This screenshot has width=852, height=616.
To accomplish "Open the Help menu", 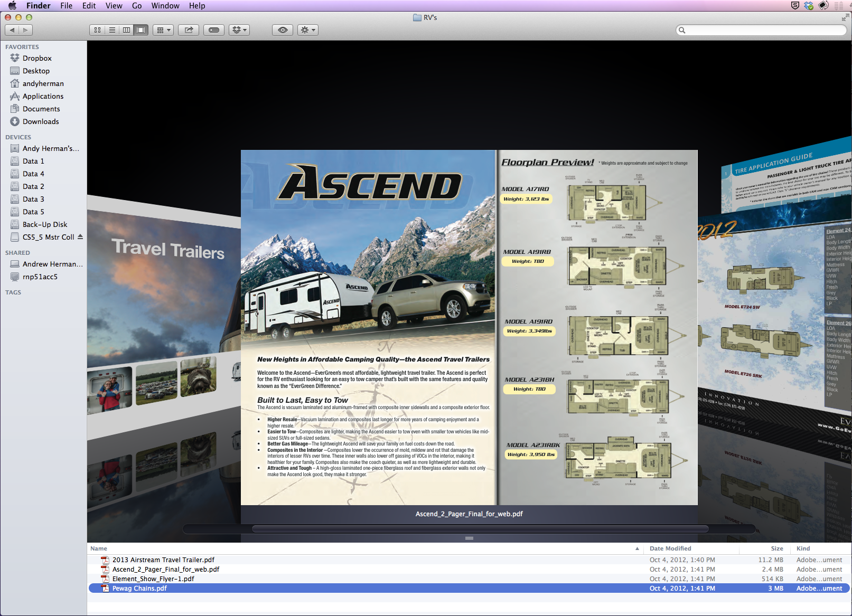I will [197, 6].
